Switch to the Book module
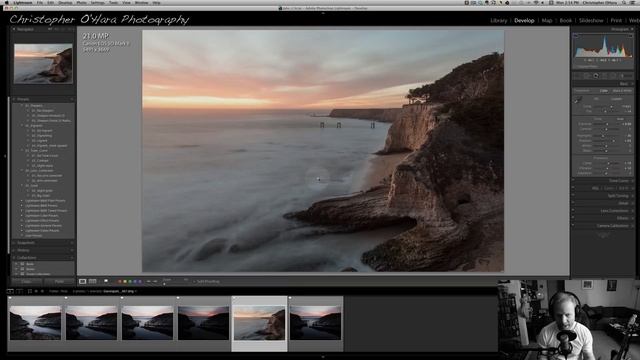640x360 pixels. (566, 20)
